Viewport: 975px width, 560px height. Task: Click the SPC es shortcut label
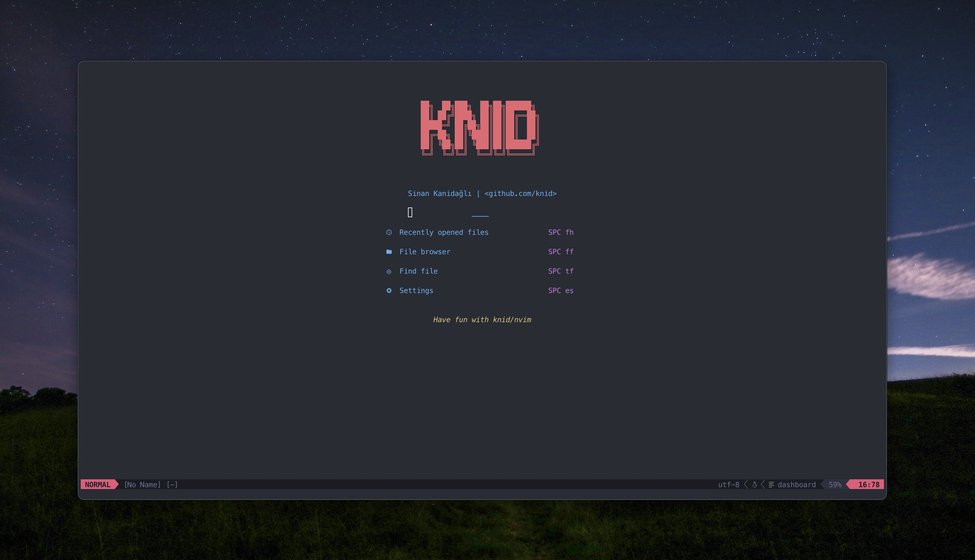(x=561, y=290)
